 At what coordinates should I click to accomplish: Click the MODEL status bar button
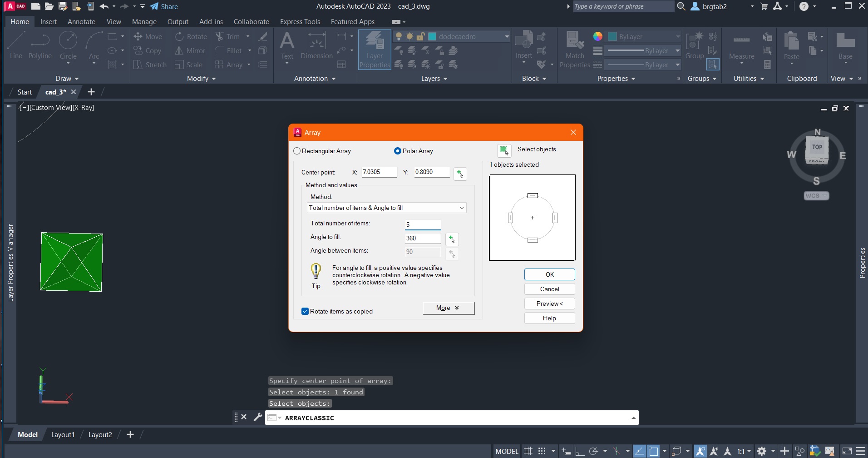(507, 451)
